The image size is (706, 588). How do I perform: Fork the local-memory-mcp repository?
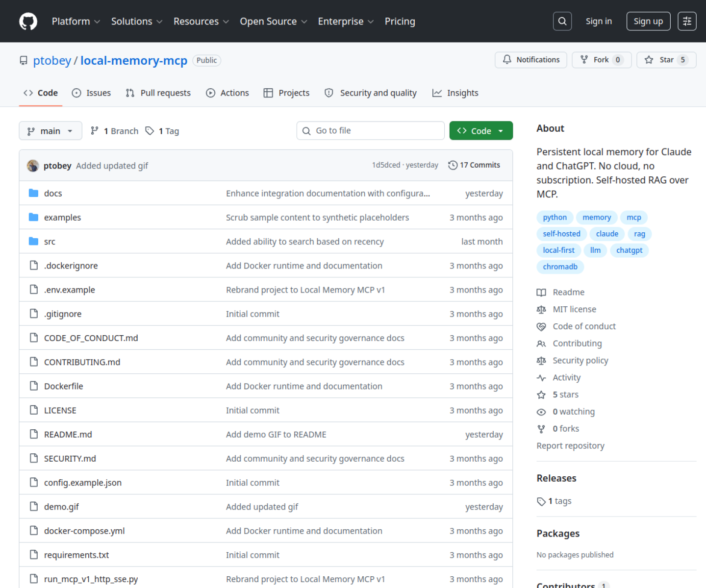click(602, 60)
